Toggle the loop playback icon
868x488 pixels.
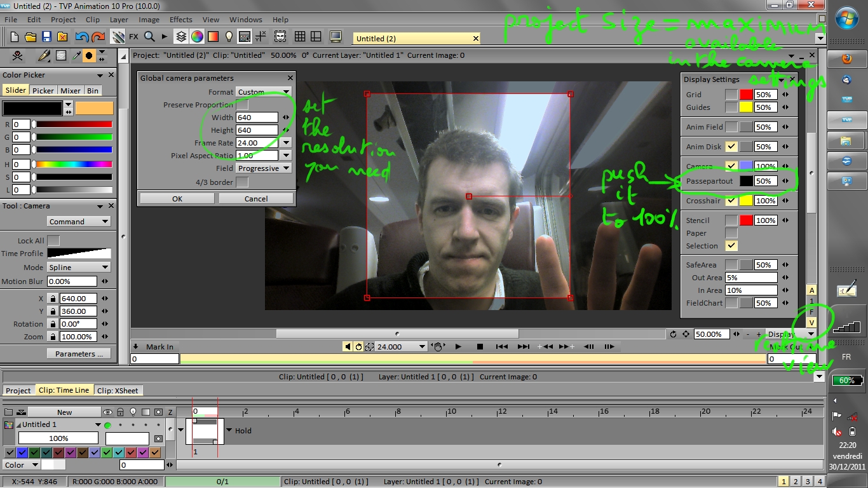[x=359, y=346]
